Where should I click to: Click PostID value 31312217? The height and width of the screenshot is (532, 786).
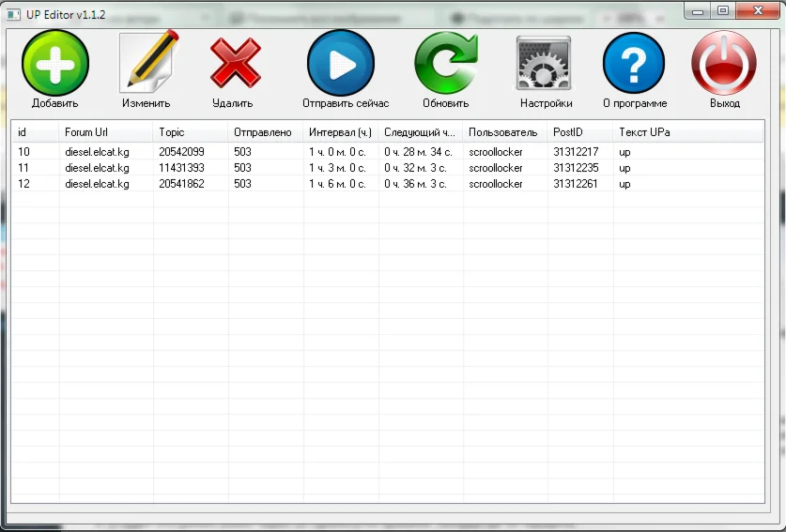(576, 152)
